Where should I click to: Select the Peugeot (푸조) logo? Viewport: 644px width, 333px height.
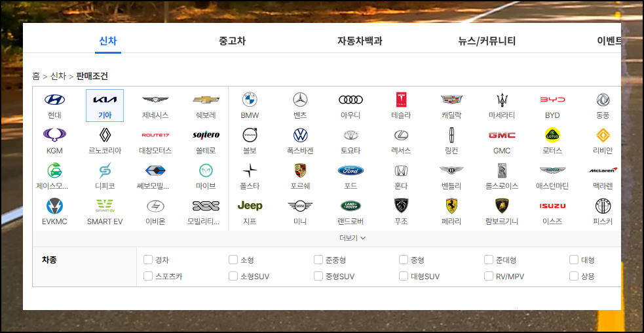401,206
